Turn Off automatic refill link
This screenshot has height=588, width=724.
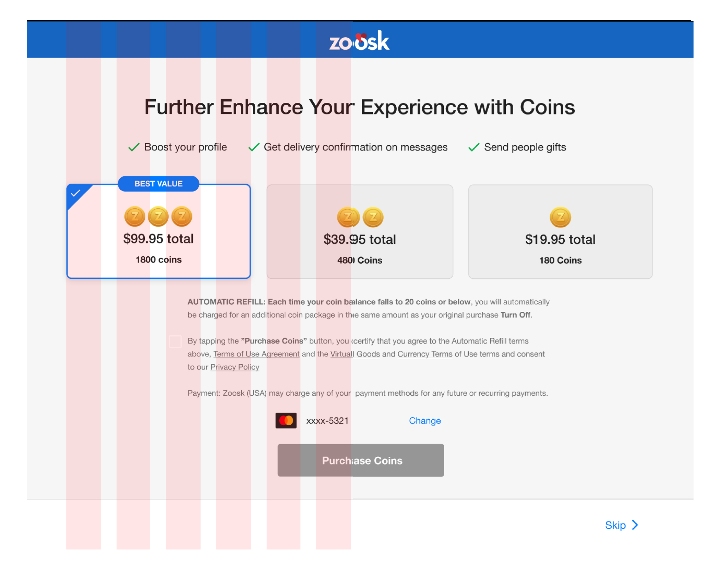click(515, 315)
